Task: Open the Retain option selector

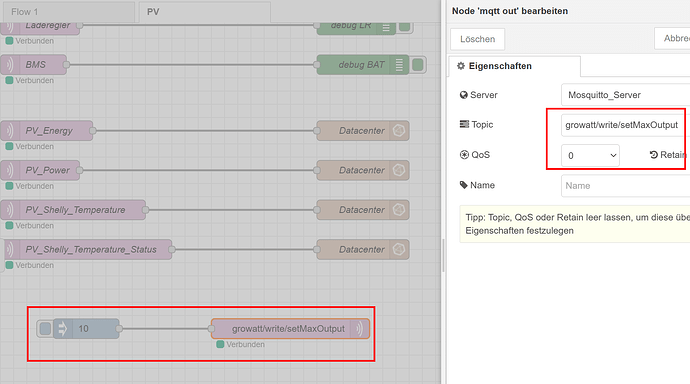Action: pyautogui.click(x=668, y=155)
